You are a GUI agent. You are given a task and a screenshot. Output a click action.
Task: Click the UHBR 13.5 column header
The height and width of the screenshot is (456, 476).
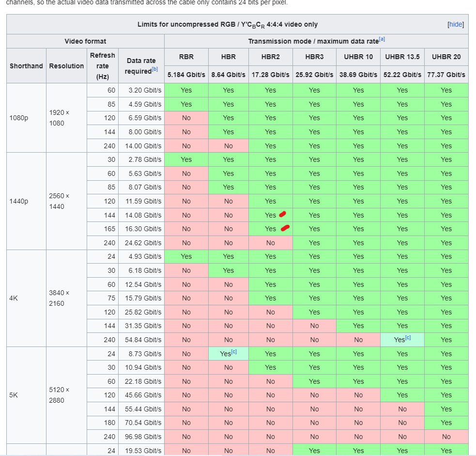pyautogui.click(x=402, y=57)
